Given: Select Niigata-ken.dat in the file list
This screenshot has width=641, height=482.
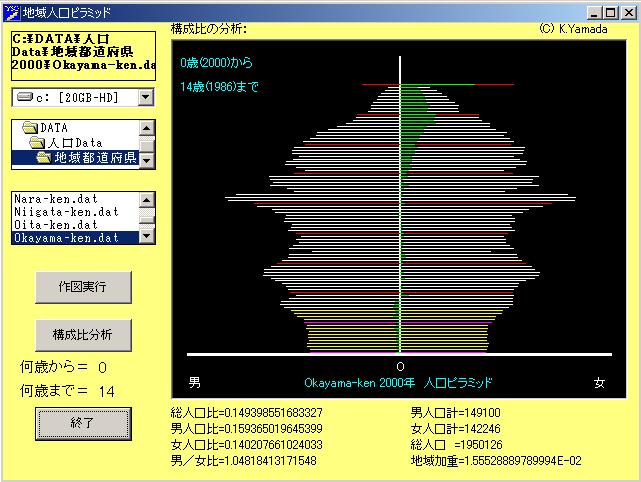Looking at the screenshot, I should click(x=66, y=212).
